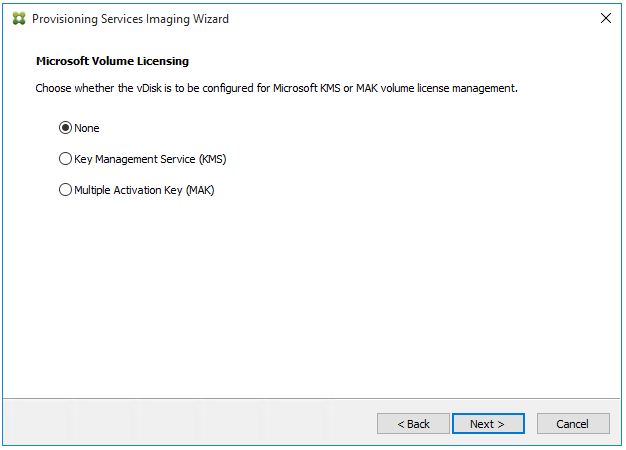Viewport: 626px width, 450px height.
Task: Click the window title "Provisioning Services Imaging Wizard"
Action: tap(130, 18)
